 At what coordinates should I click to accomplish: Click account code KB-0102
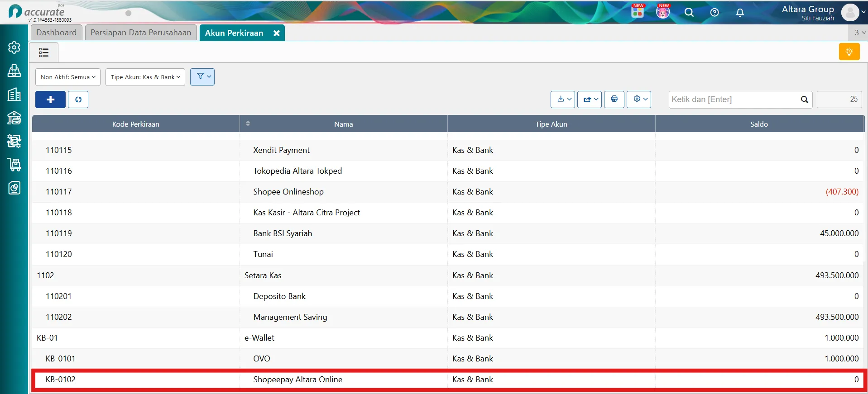point(60,380)
